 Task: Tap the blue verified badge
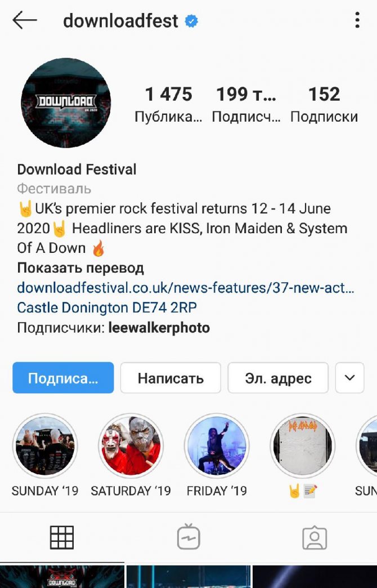(x=191, y=21)
